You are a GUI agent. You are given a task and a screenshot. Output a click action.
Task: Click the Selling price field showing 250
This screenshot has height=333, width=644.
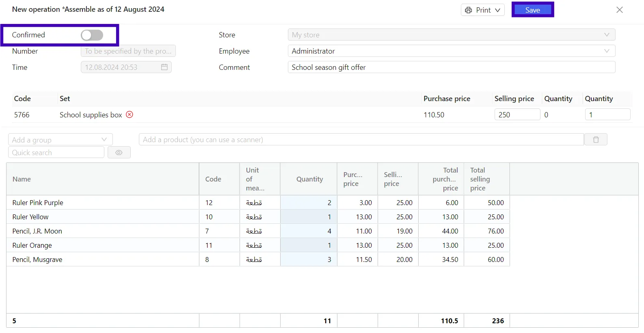517,115
